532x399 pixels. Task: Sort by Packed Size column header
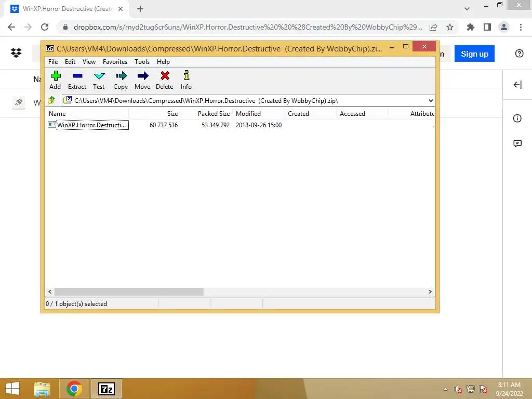pyautogui.click(x=206, y=114)
